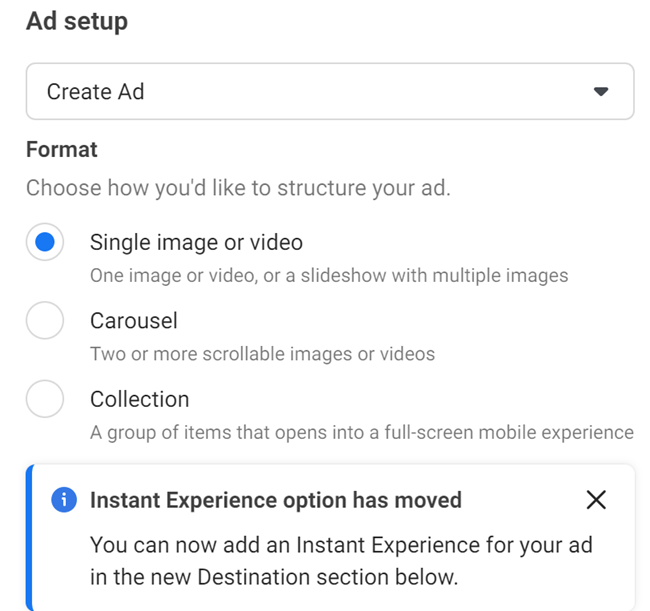This screenshot has height=611, width=650.
Task: Click the "Create Ad" text in the selector
Action: pyautogui.click(x=96, y=92)
